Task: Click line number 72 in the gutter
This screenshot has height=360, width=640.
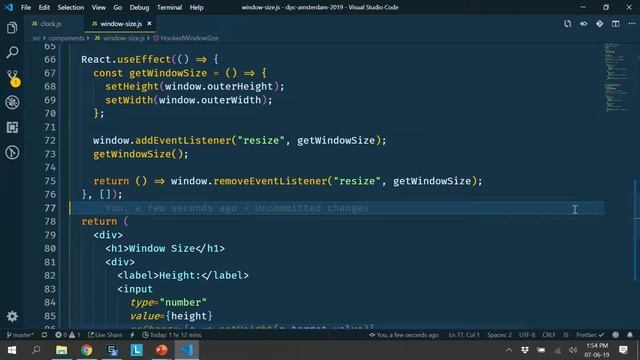Action: (50, 140)
